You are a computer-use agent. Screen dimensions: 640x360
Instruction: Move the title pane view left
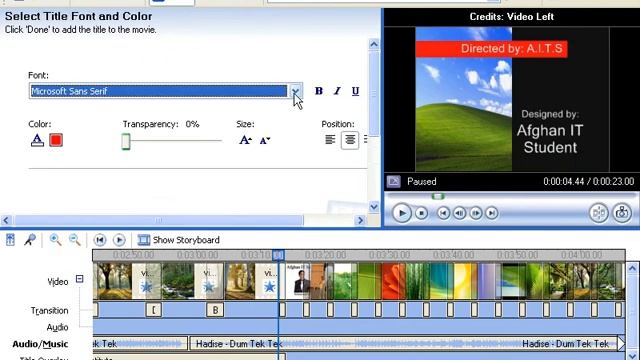tap(6, 220)
